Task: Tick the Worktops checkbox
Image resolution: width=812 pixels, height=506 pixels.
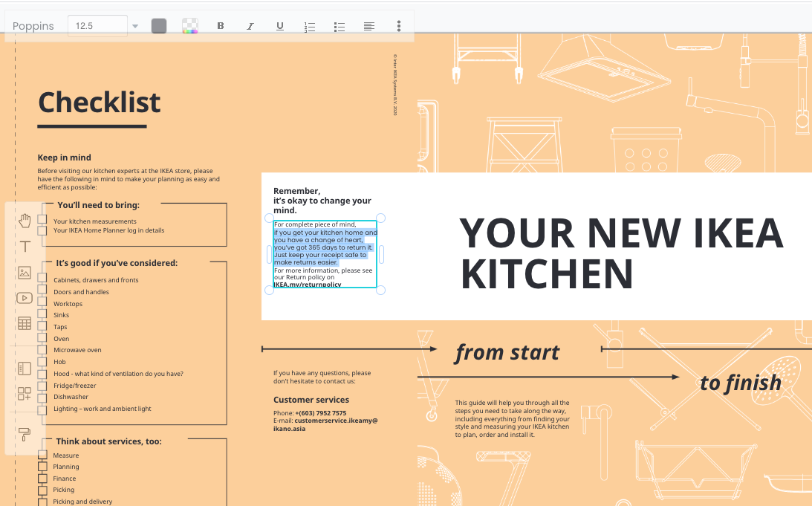Action: pyautogui.click(x=42, y=304)
